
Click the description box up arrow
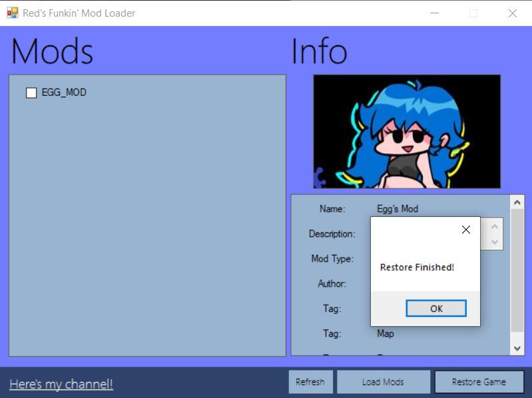click(495, 226)
